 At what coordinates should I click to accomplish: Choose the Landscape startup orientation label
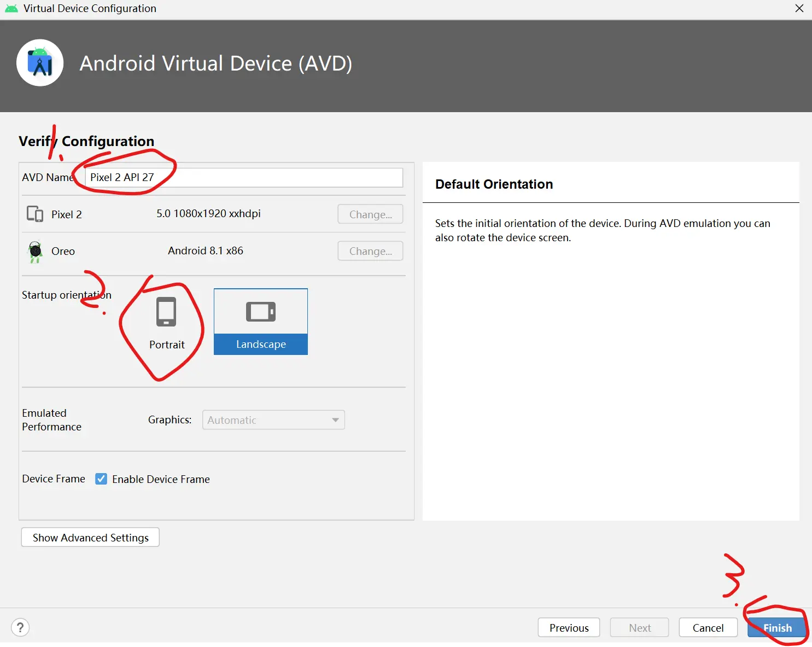coord(261,345)
